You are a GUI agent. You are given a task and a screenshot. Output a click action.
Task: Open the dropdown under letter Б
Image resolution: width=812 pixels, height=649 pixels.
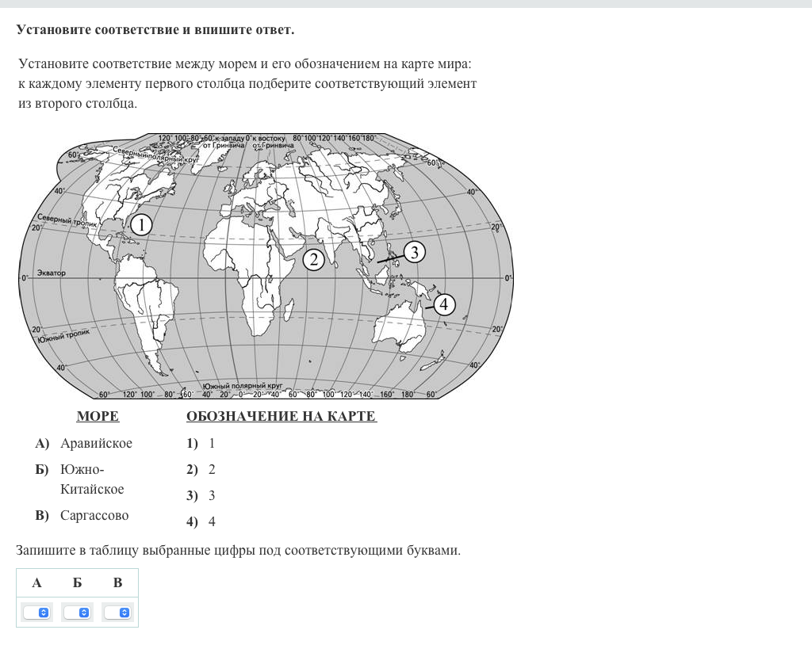coord(77,613)
